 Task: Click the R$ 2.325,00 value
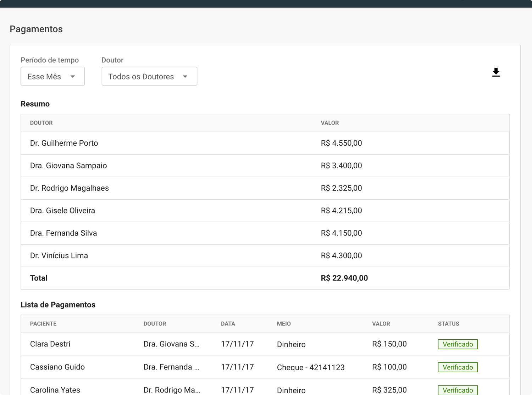click(x=341, y=188)
